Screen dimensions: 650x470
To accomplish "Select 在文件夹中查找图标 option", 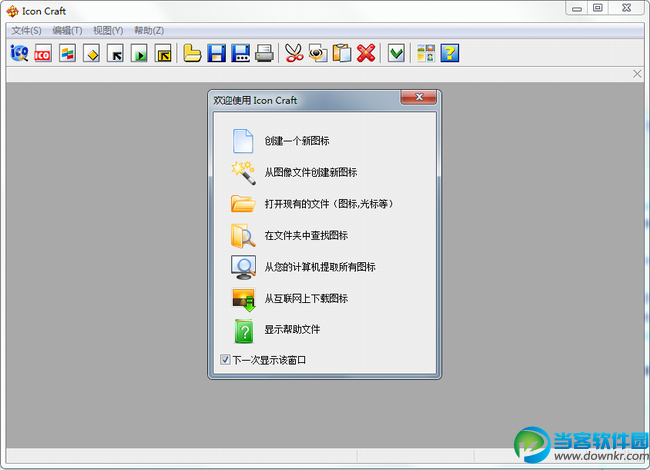I will (306, 235).
